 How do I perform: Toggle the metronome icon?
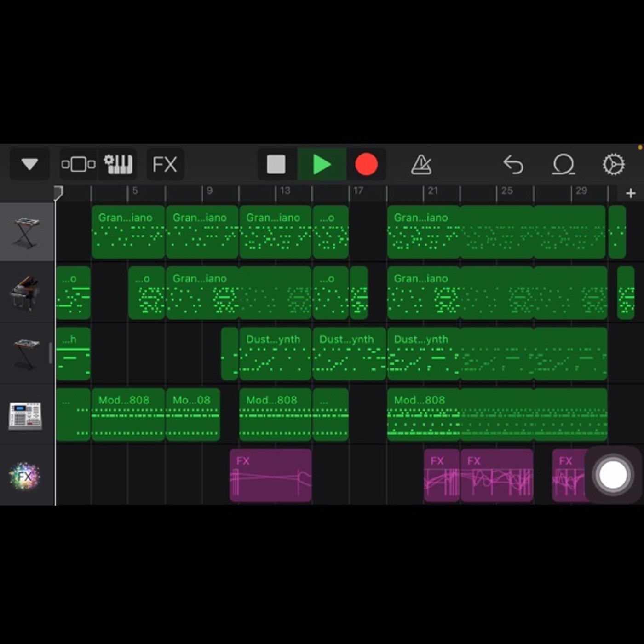pyautogui.click(x=421, y=164)
